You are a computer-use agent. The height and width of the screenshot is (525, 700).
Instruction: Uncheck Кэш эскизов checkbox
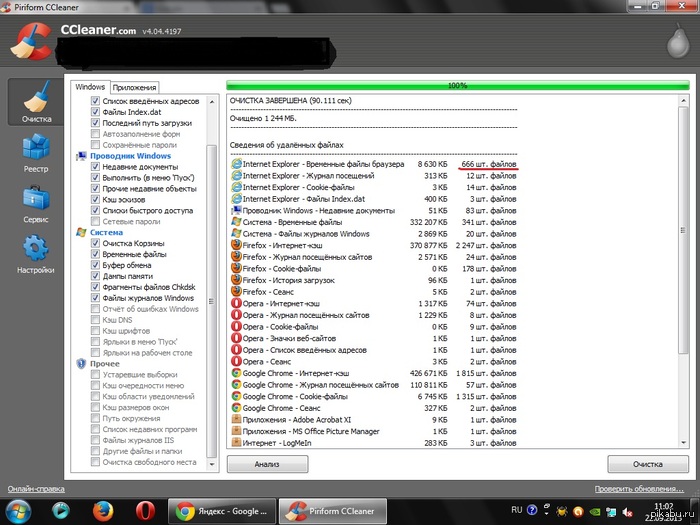pos(95,199)
